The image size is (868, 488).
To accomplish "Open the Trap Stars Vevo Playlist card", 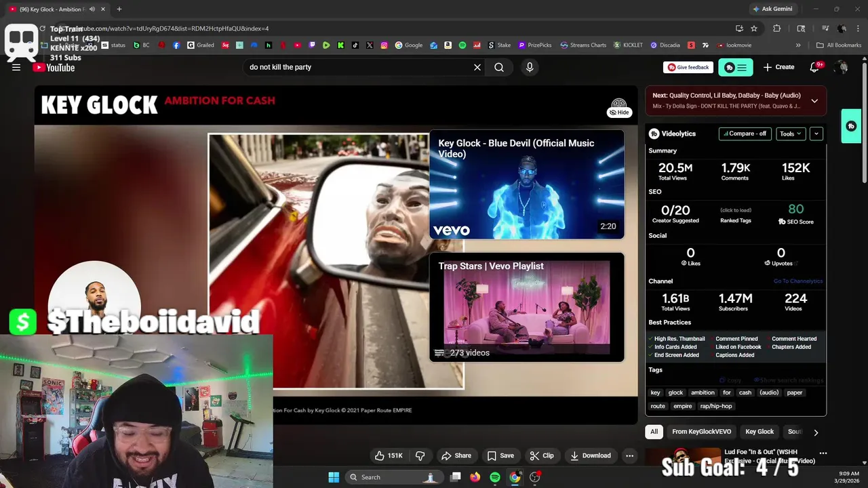I will click(x=527, y=307).
